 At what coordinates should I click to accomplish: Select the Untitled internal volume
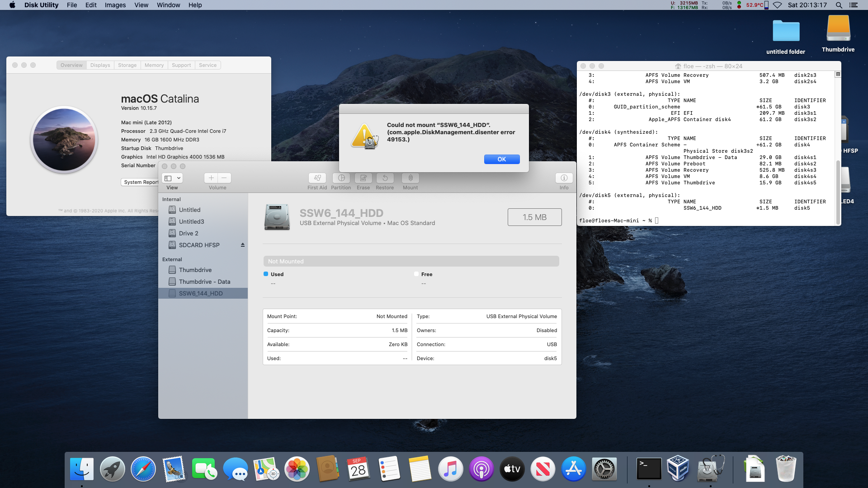pyautogui.click(x=203, y=210)
